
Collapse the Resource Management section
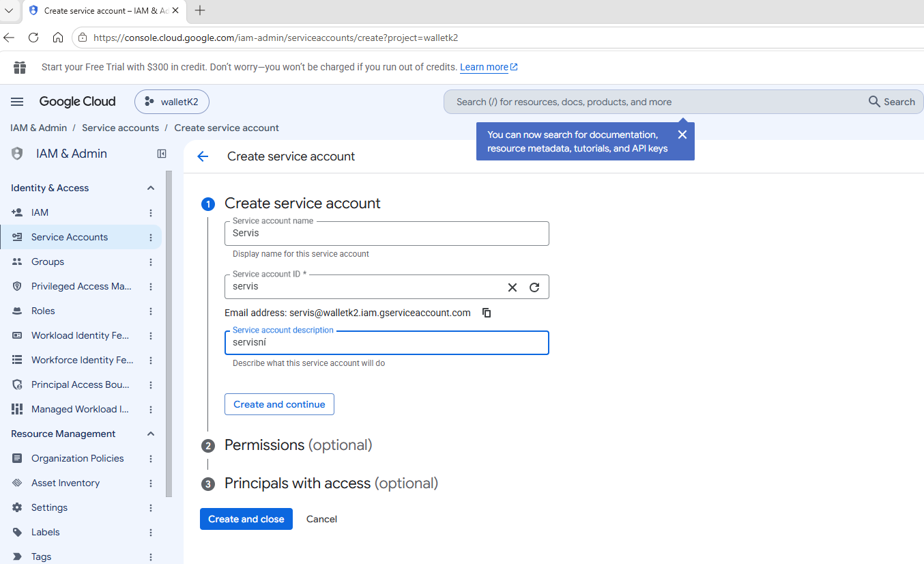(x=151, y=434)
